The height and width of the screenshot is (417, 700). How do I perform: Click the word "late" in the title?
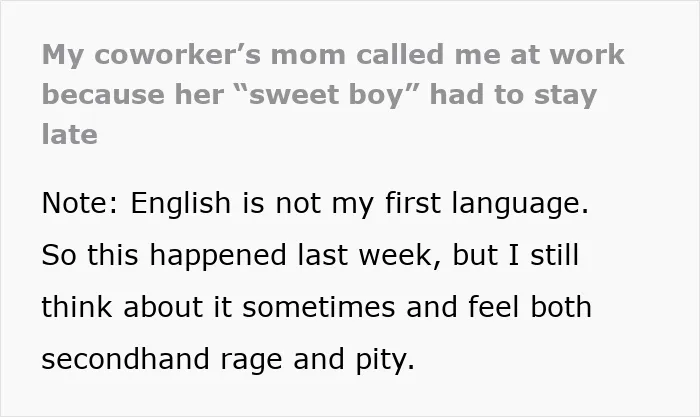point(70,134)
